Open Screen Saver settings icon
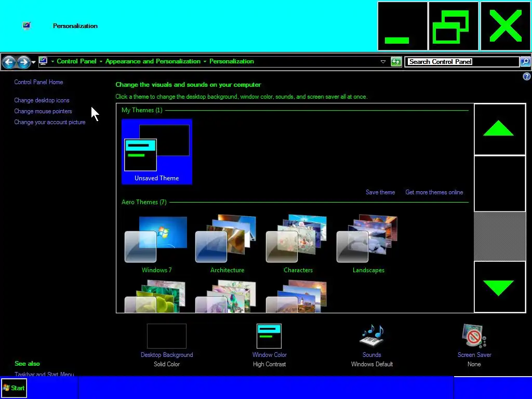Screen dimensions: 532x399 point(474,336)
